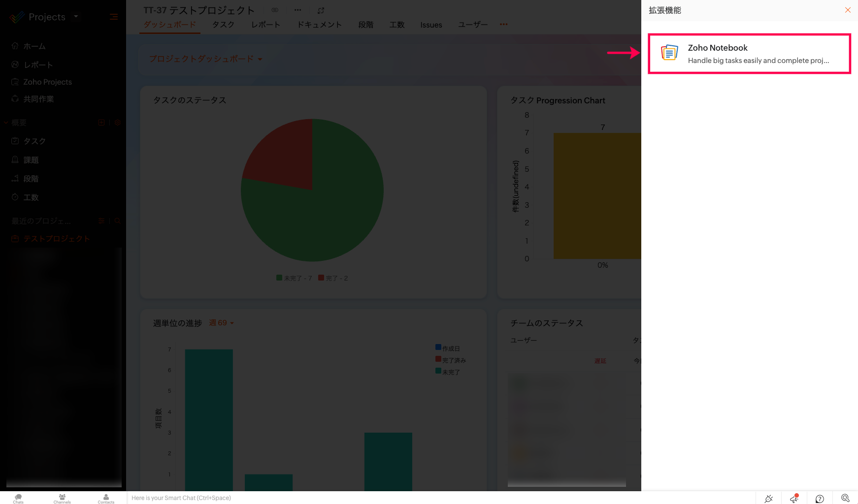The width and height of the screenshot is (858, 504).
Task: Go to ホーム in the sidebar
Action: [x=34, y=46]
